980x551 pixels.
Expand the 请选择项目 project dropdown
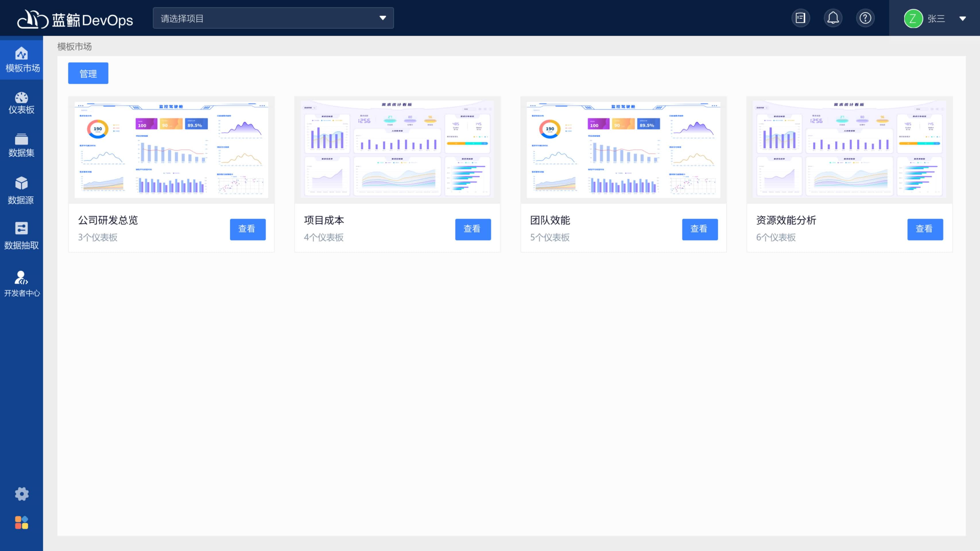273,18
